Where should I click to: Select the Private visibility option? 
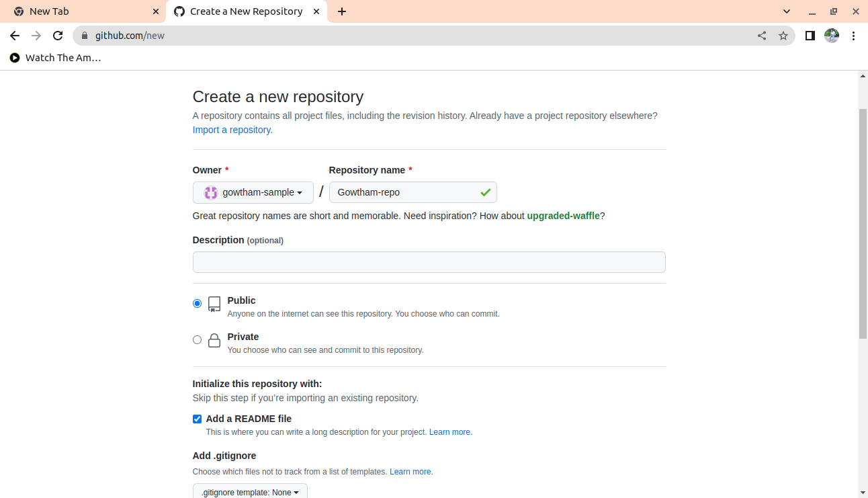pyautogui.click(x=197, y=340)
